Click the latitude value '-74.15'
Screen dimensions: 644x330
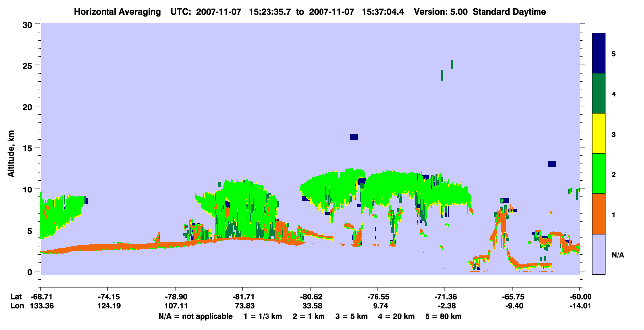pos(107,297)
